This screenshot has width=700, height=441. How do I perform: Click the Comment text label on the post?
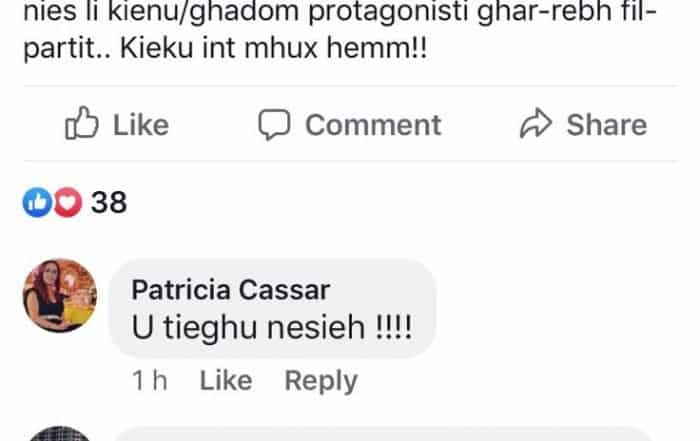click(x=373, y=125)
